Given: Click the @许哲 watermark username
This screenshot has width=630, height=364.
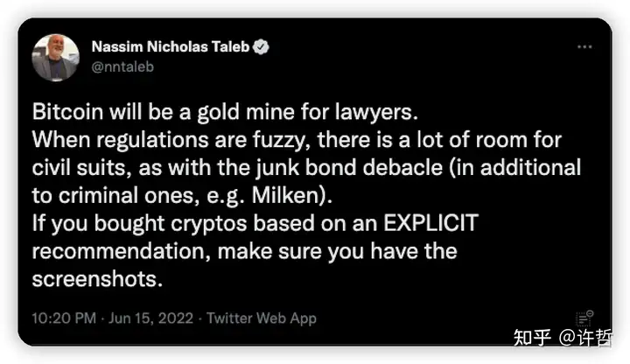Looking at the screenshot, I should coord(587,336).
